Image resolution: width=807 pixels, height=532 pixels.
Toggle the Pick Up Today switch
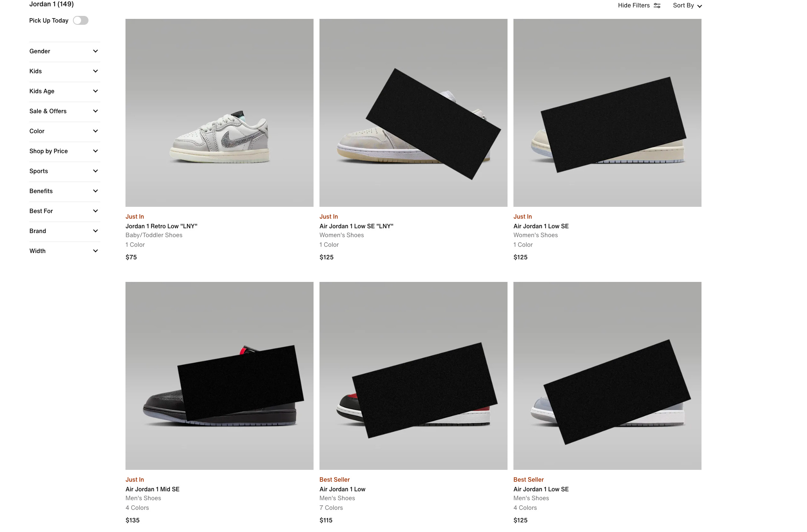pyautogui.click(x=81, y=20)
